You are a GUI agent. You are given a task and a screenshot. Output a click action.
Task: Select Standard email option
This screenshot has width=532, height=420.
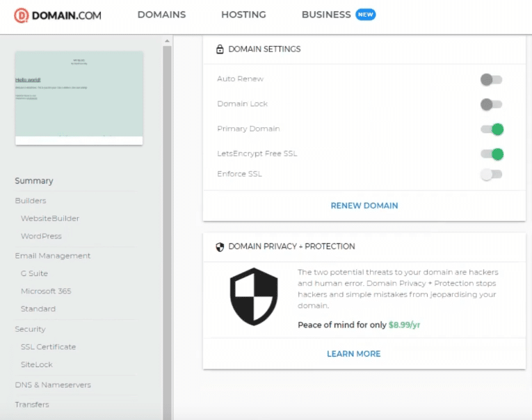(38, 309)
